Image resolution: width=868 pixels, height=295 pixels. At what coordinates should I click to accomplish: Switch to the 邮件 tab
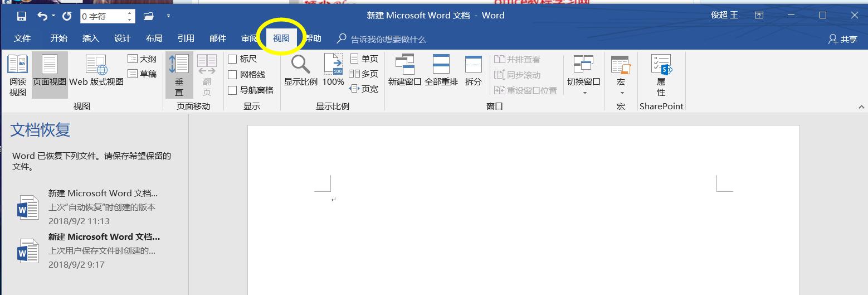(x=218, y=38)
